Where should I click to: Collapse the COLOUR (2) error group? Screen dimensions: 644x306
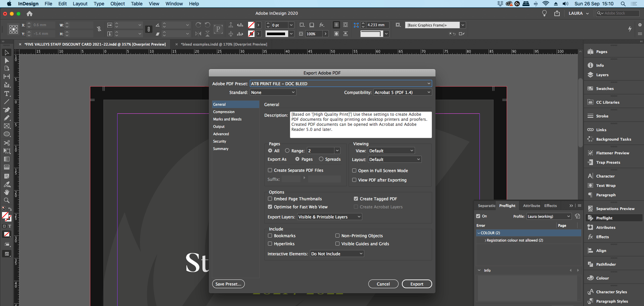[479, 233]
